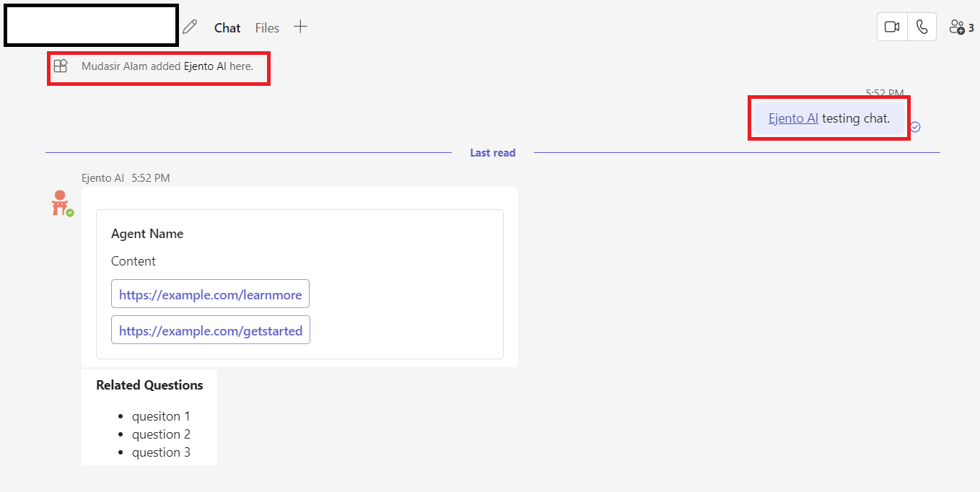Switch to the Chat tab
Viewport: 980px width, 492px height.
tap(227, 27)
